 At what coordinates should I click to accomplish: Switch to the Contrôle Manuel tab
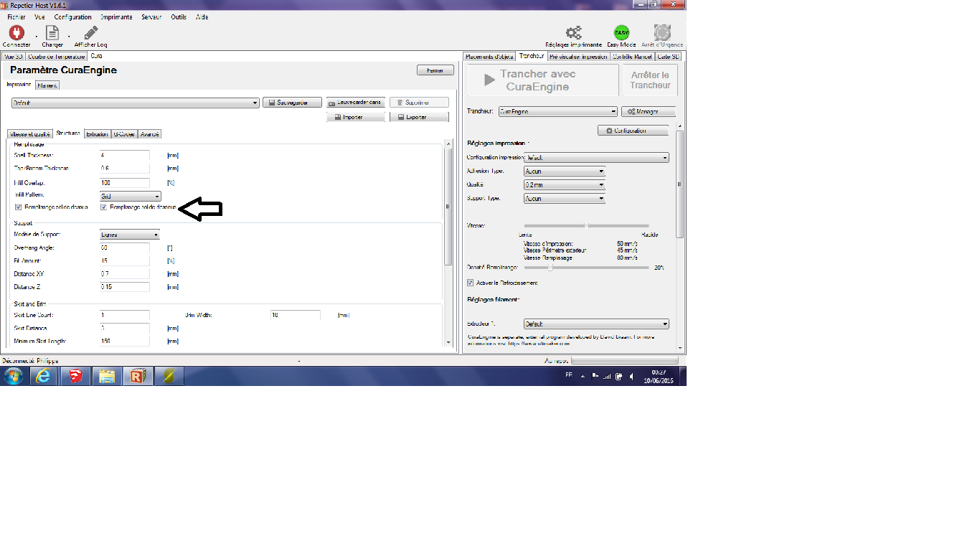pyautogui.click(x=633, y=56)
